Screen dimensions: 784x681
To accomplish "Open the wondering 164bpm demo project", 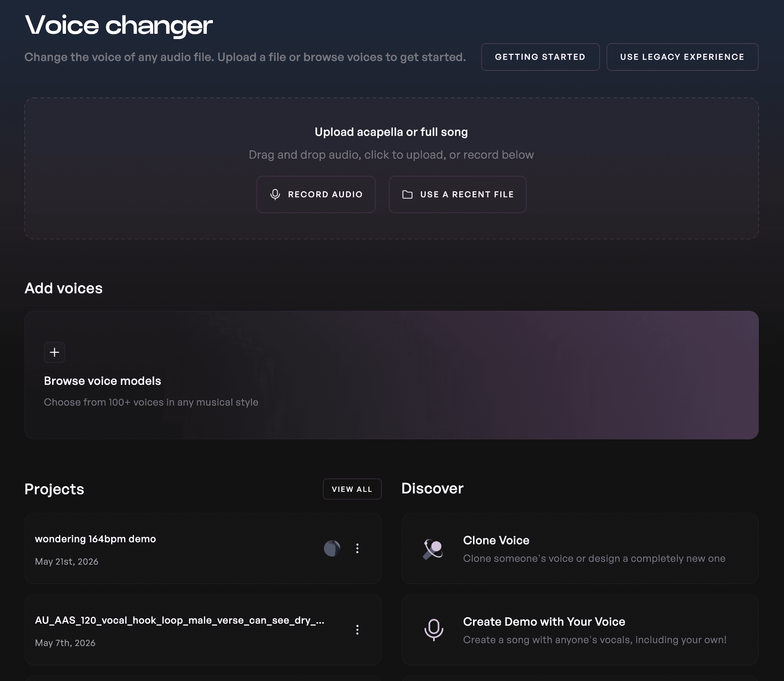I will click(203, 548).
